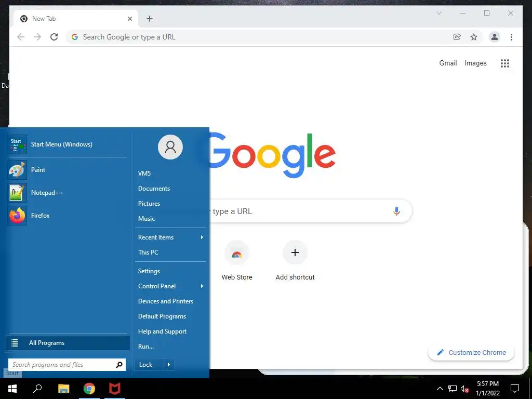
Task: Bookmark this tab with the star icon
Action: 474,37
